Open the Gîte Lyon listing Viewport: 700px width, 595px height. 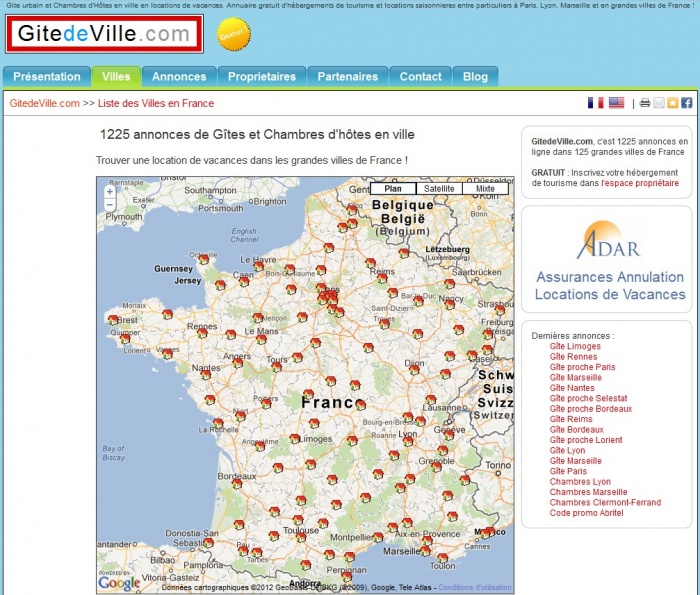567,450
